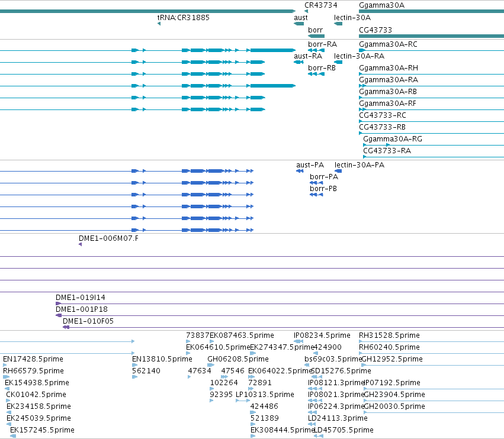Viewport: 504px width, 439px height.
Task: Click the DME1-001P18 BAC label
Action: (81, 309)
